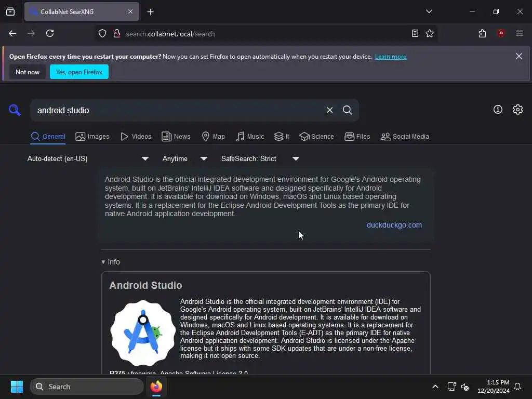Reload the page with the refresh icon
This screenshot has width=532, height=399.
coord(50,33)
